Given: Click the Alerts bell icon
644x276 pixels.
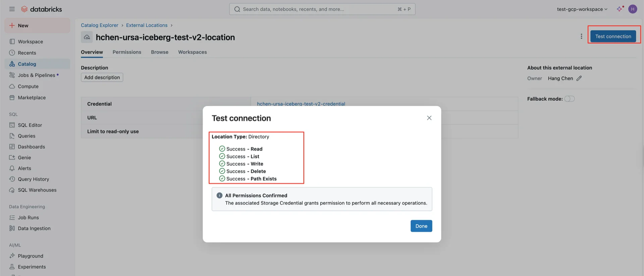Looking at the screenshot, I should click(12, 168).
